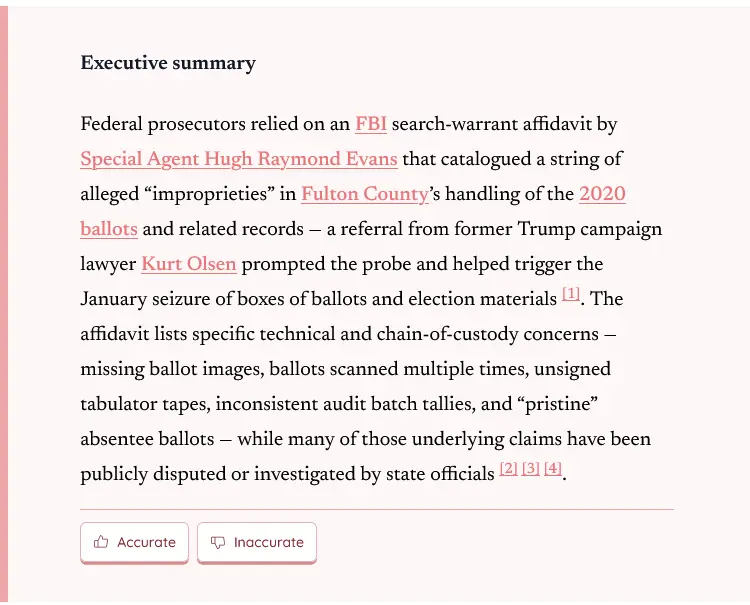Click the thumbs-down icon

click(x=218, y=542)
